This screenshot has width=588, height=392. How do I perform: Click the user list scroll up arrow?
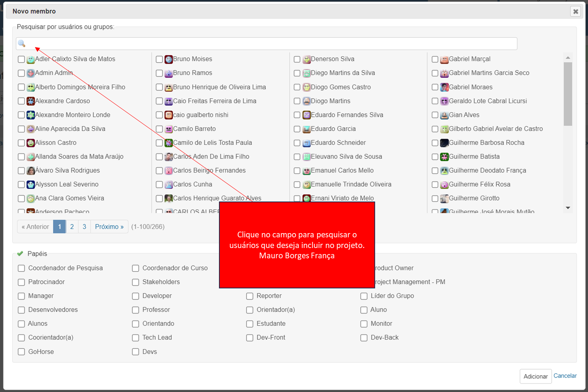[x=568, y=58]
